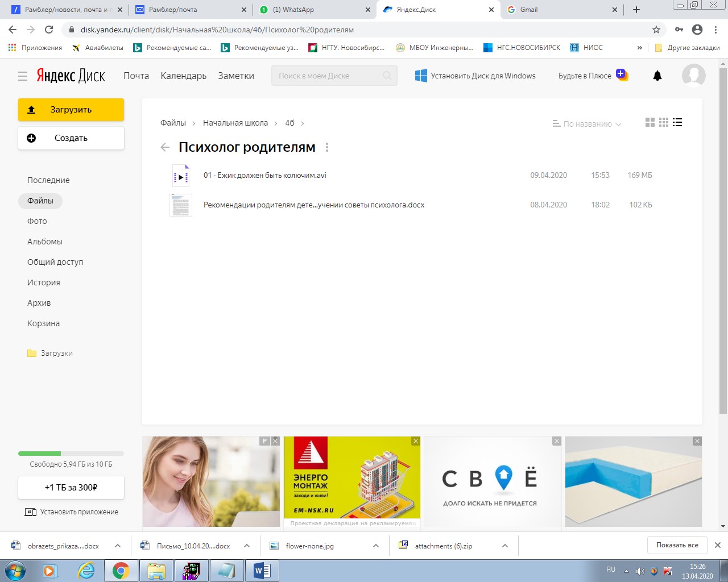Switch to large tiles view

point(650,123)
